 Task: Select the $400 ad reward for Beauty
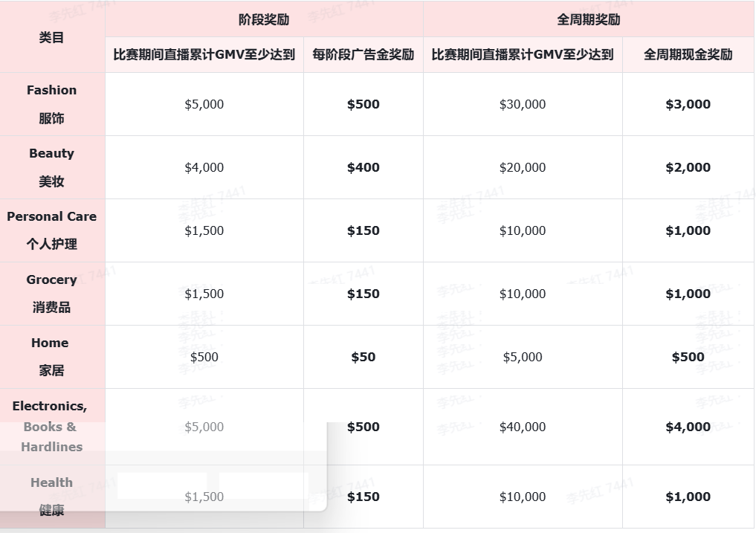pos(363,167)
